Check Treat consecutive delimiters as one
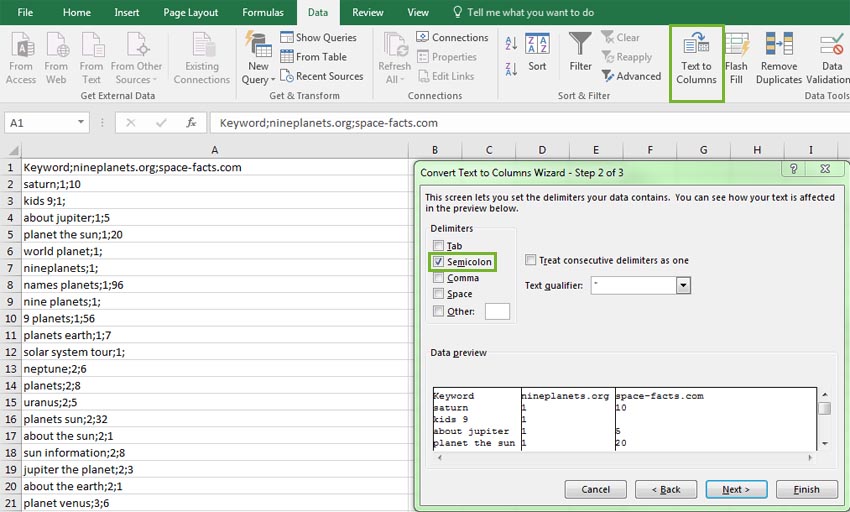Image resolution: width=850 pixels, height=512 pixels. pyautogui.click(x=531, y=260)
